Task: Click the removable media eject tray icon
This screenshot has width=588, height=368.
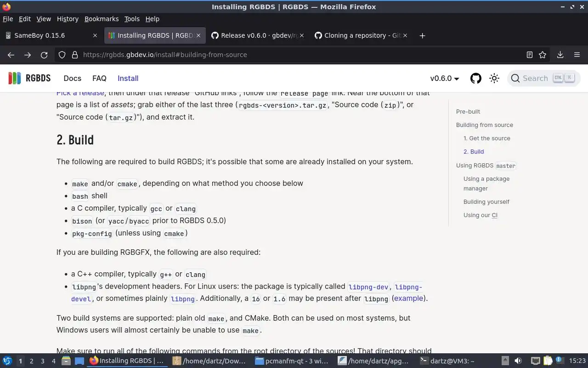Action: 505,361
